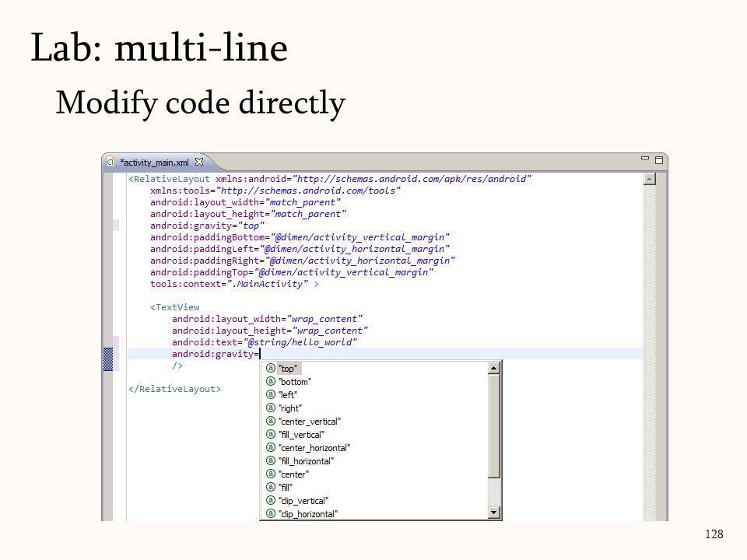Click TextView android:layout_width="wrap_content" line

pyautogui.click(x=267, y=319)
